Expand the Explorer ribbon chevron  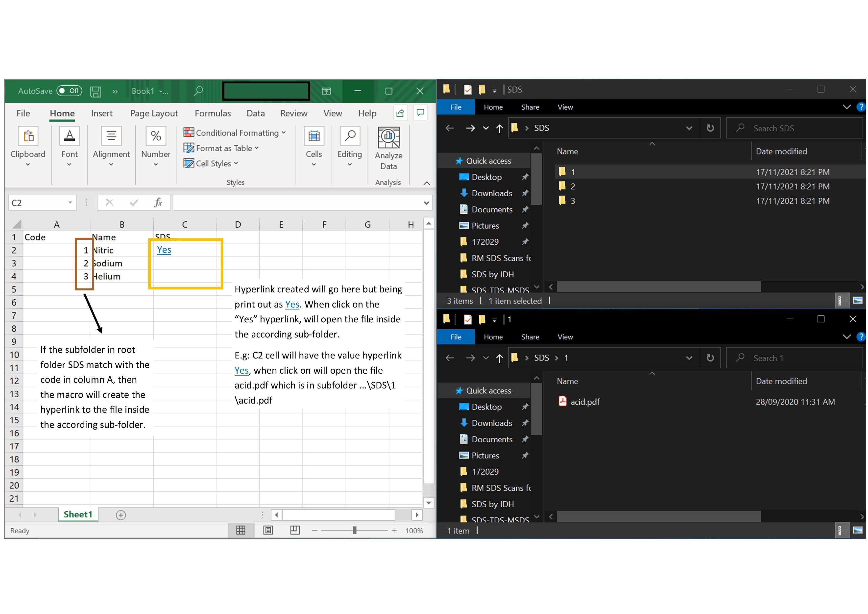pyautogui.click(x=846, y=107)
